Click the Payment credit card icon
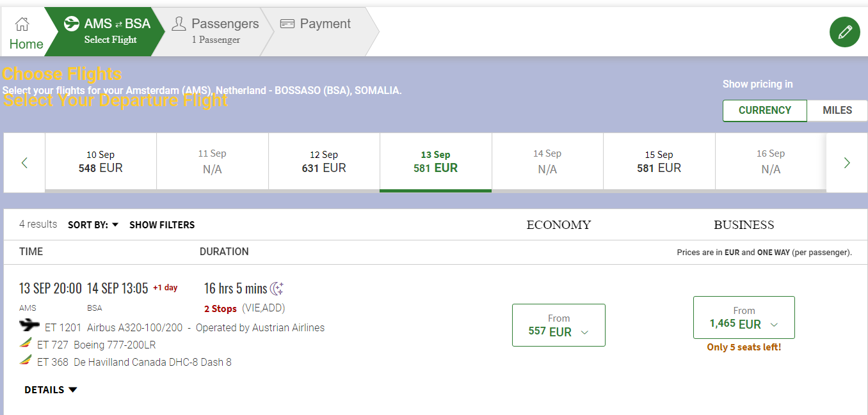 tap(287, 24)
